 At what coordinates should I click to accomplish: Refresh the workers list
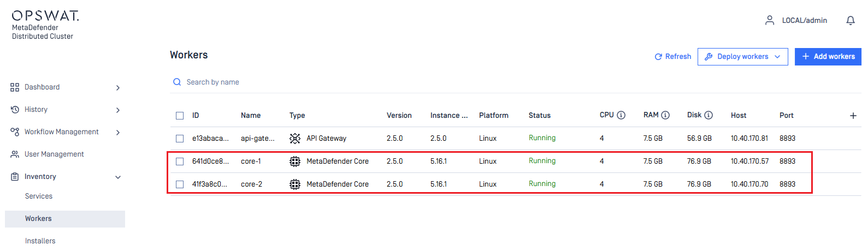673,57
